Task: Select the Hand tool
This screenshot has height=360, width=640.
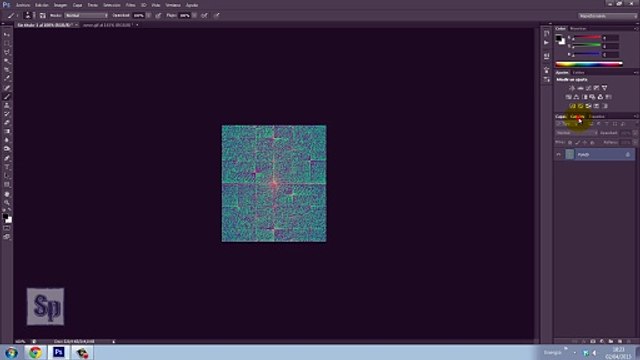Action: pyautogui.click(x=7, y=194)
